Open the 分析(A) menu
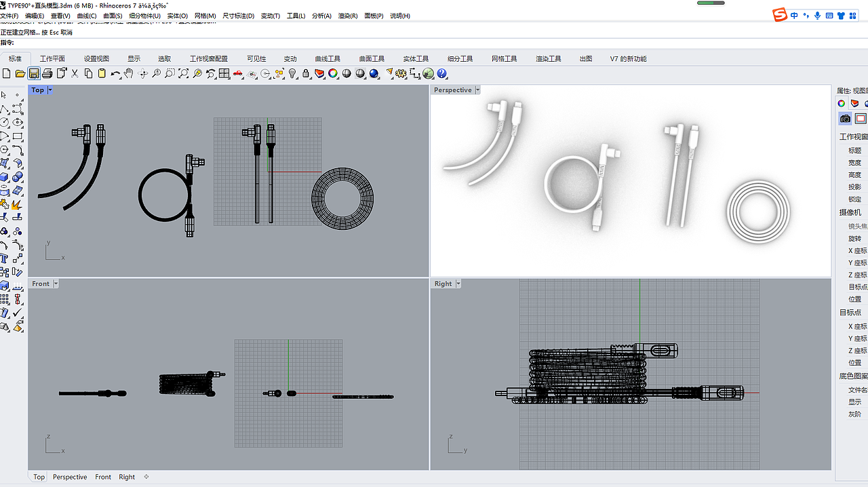Screen dimensions: 868x487 pos(321,16)
